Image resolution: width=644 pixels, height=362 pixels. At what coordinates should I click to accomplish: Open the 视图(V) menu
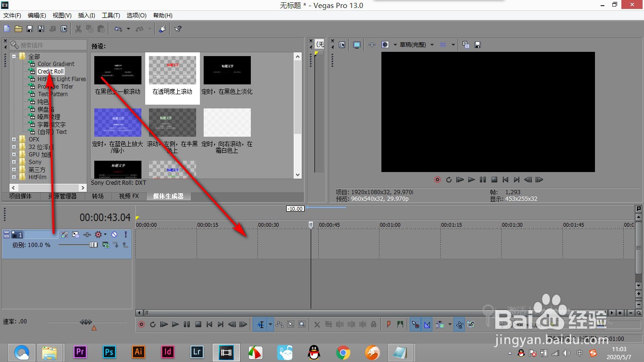pyautogui.click(x=62, y=16)
